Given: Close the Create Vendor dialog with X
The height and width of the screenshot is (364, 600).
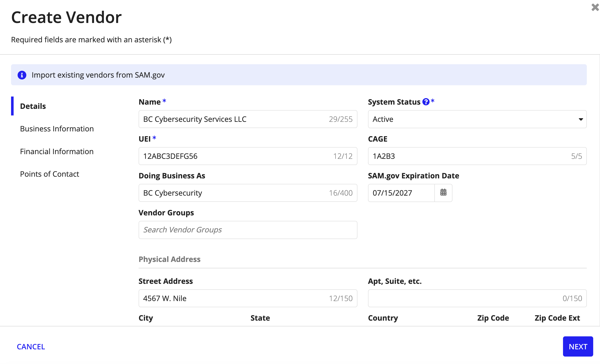Looking at the screenshot, I should pyautogui.click(x=595, y=7).
